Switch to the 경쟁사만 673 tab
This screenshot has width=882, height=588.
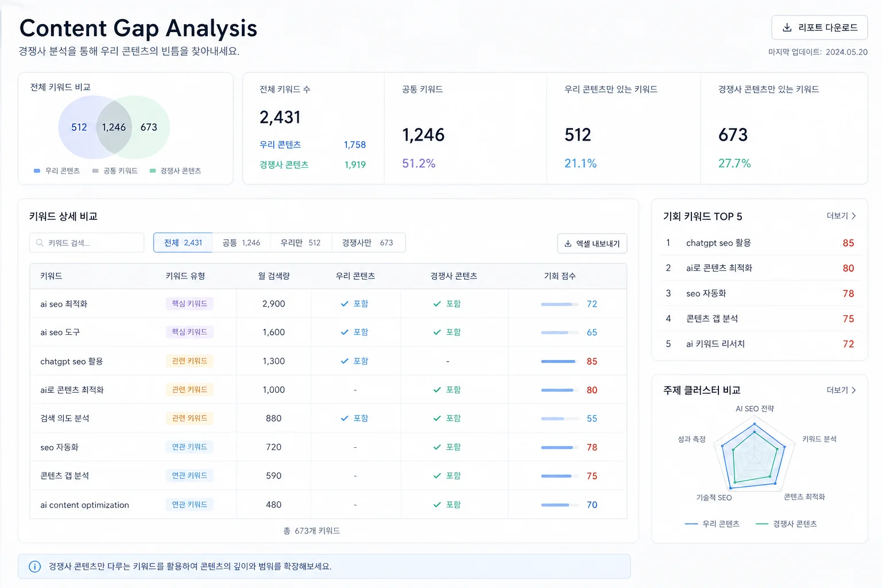pyautogui.click(x=369, y=242)
